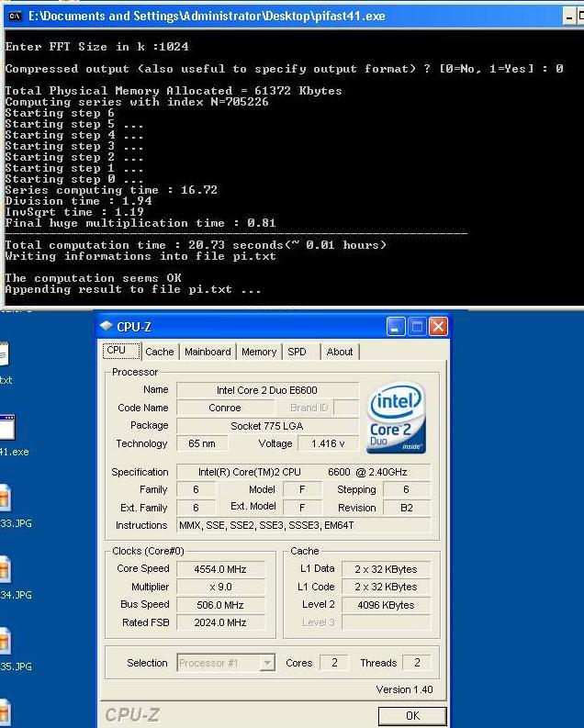This screenshot has width=584, height=728.
Task: Show the About tab in CPU-Z
Action: [x=340, y=352]
